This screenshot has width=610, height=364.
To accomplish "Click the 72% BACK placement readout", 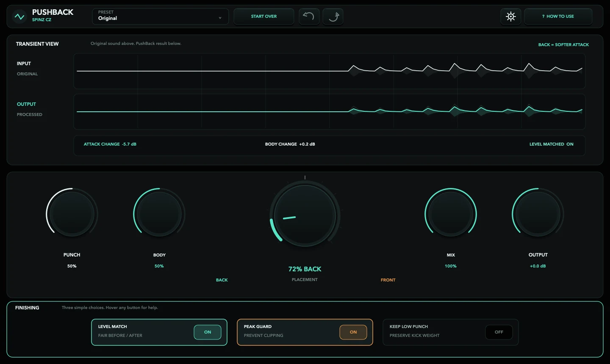I will click(305, 269).
